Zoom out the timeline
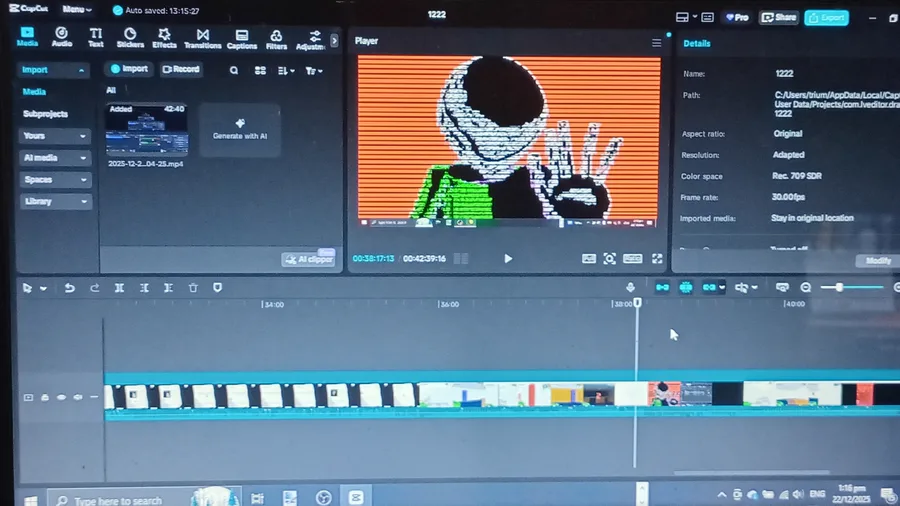The height and width of the screenshot is (506, 900). click(806, 287)
